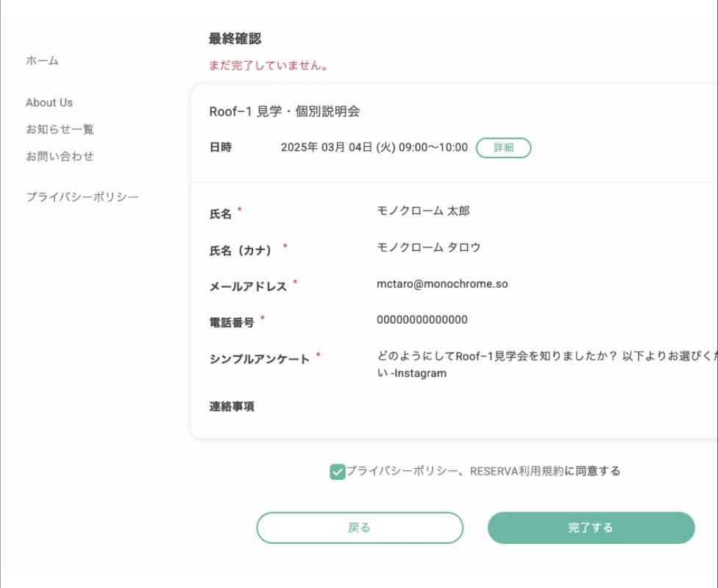Image resolution: width=718 pixels, height=588 pixels.
Task: Click the 最終確認 heading
Action: (x=235, y=39)
